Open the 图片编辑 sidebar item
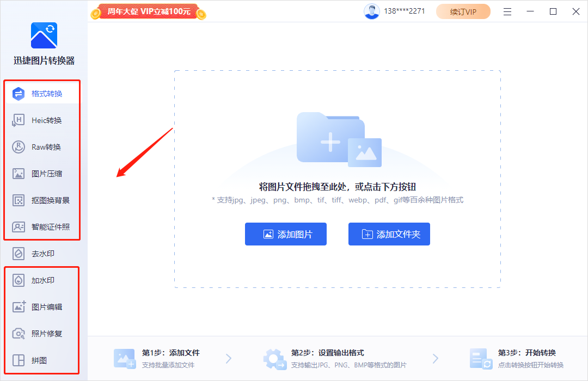 click(x=46, y=307)
